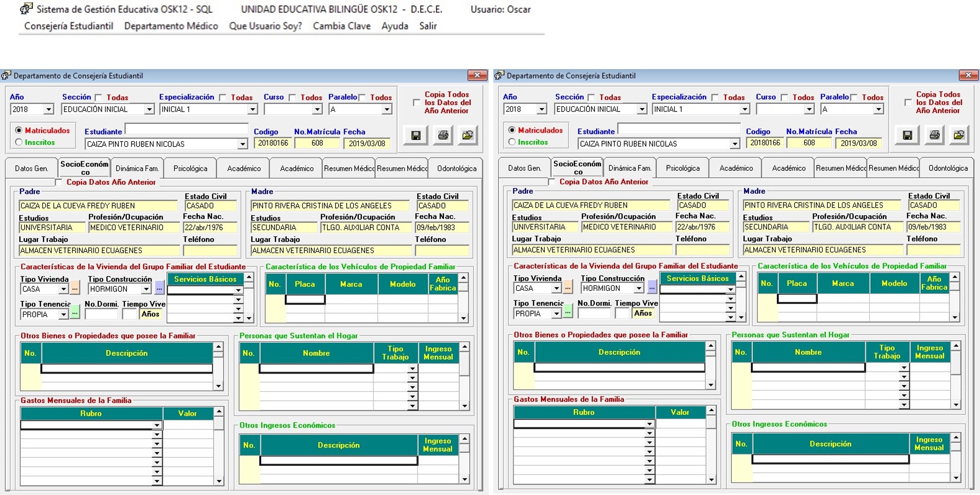Click the save floppy icon in right window

[x=907, y=135]
